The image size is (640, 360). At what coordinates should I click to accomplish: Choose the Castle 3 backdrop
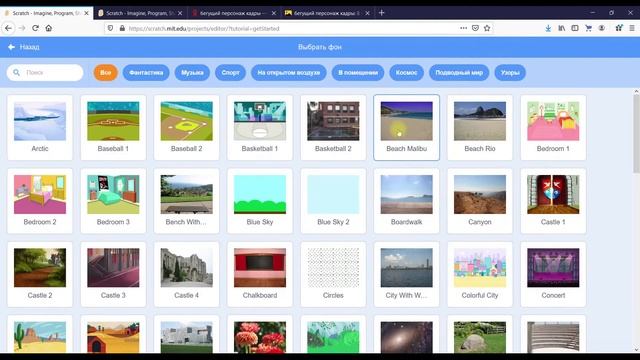click(x=113, y=274)
